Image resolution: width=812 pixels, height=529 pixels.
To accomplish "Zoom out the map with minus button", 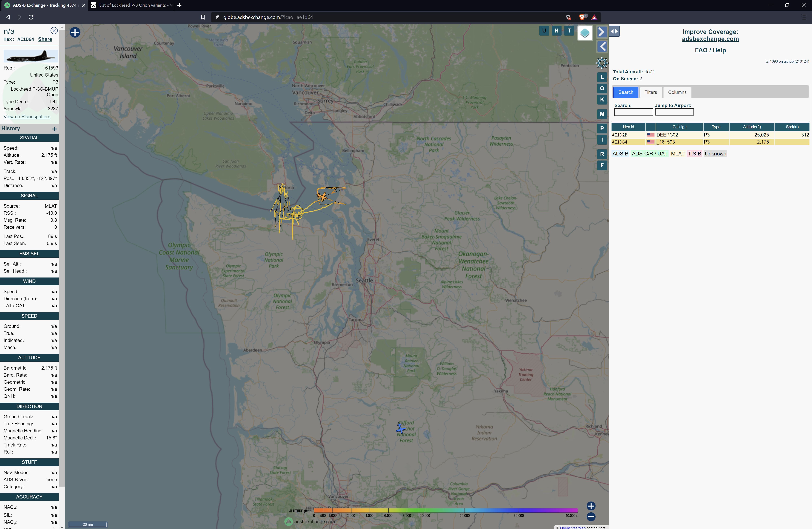I will (591, 517).
